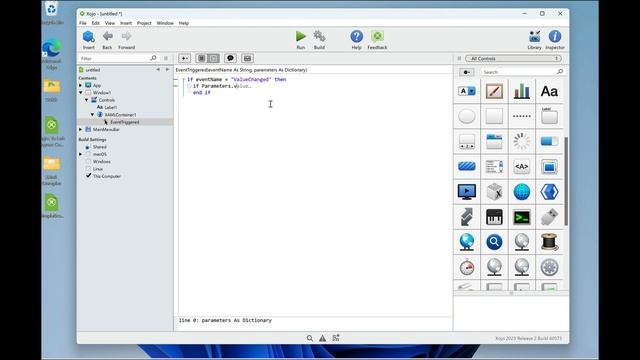Open the File menu
The image size is (640, 360).
83,23
